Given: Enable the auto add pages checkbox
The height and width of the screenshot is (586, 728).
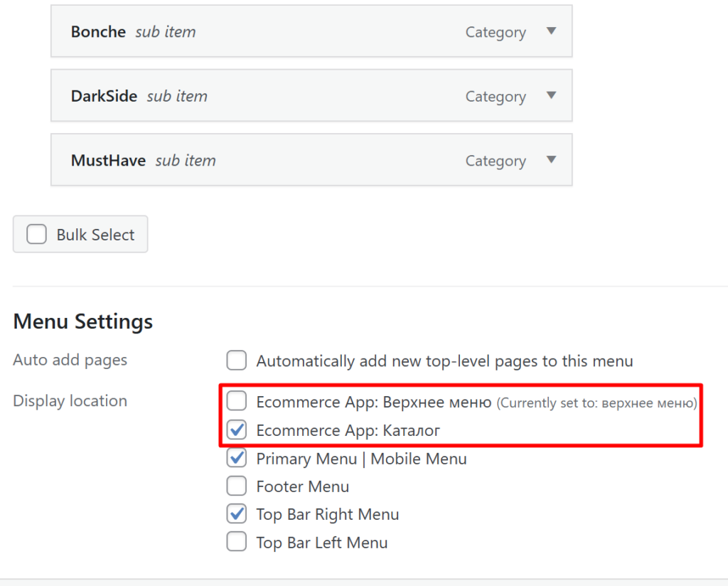Looking at the screenshot, I should (237, 361).
